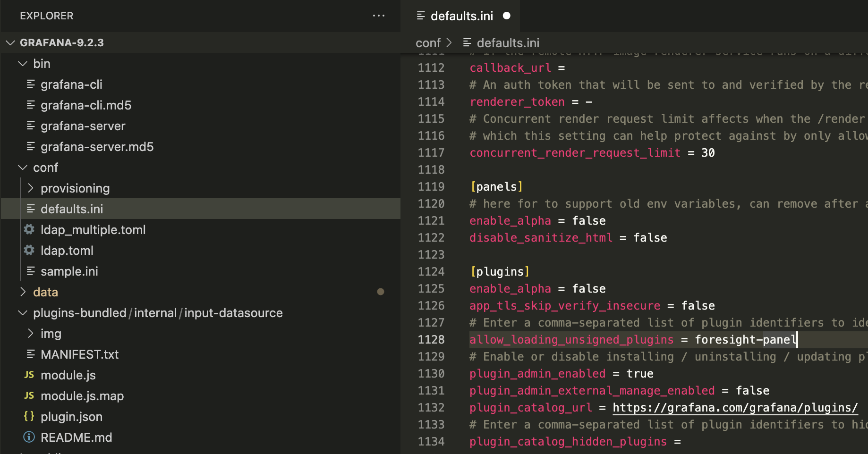Follow the https://grafana.com/grafana/plugins/ link

pos(735,408)
